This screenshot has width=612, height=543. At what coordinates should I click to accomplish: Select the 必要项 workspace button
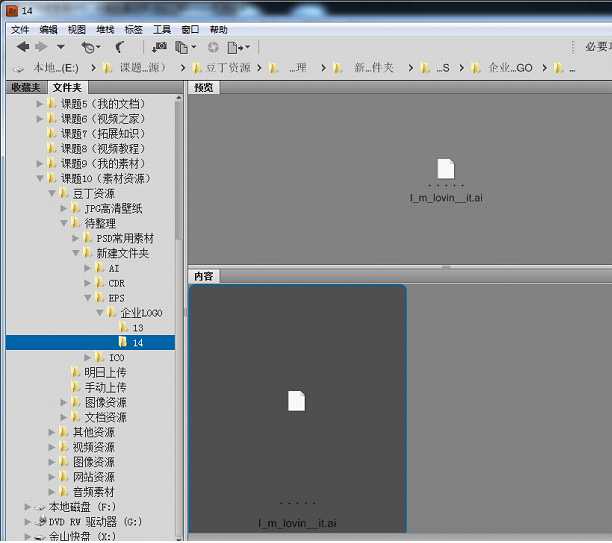tap(598, 47)
